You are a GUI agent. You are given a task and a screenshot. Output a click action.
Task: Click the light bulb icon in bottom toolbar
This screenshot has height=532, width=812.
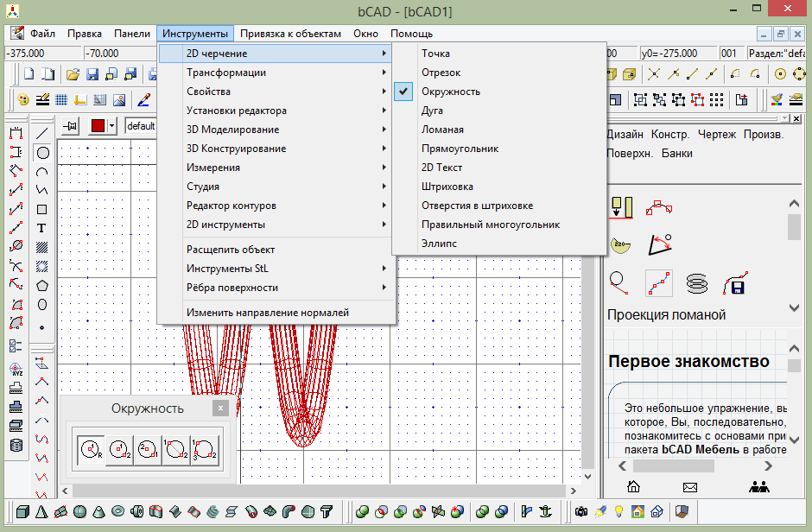pyautogui.click(x=619, y=512)
